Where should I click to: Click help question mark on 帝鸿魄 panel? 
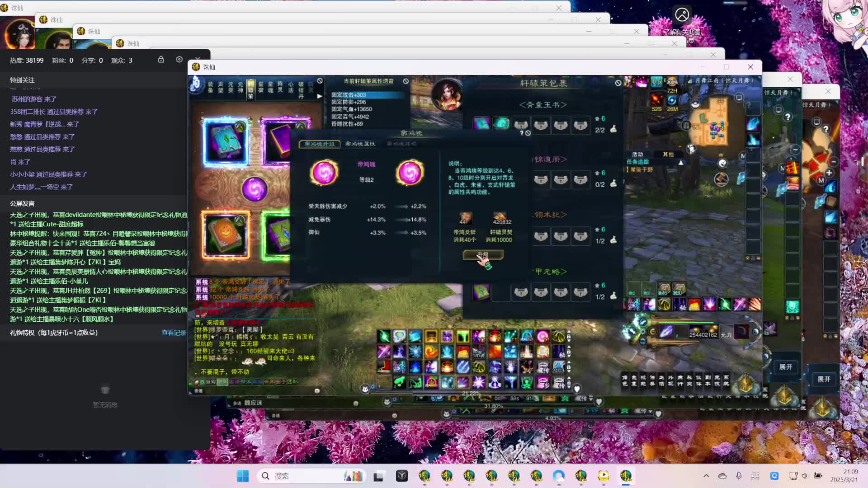point(521,133)
